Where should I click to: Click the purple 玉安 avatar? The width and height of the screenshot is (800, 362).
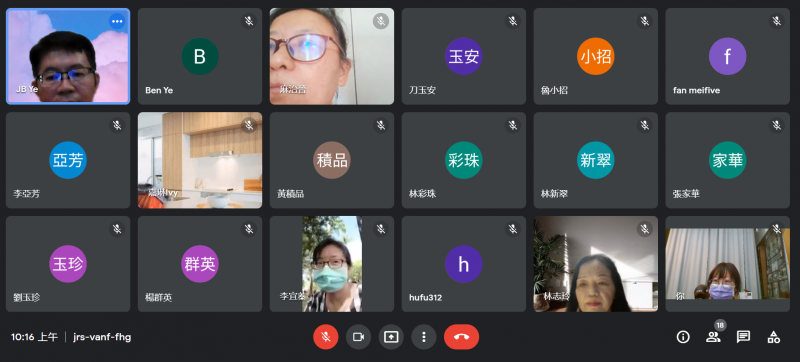pyautogui.click(x=464, y=56)
